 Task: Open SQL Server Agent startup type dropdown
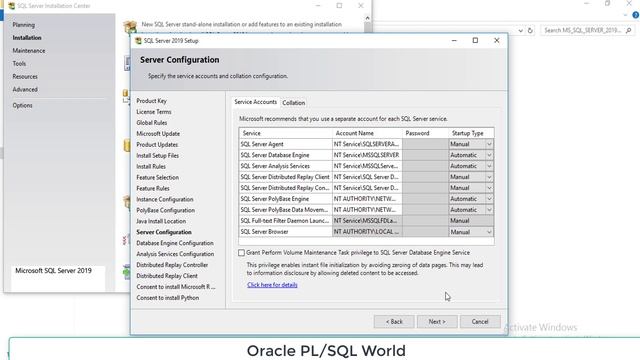click(489, 144)
